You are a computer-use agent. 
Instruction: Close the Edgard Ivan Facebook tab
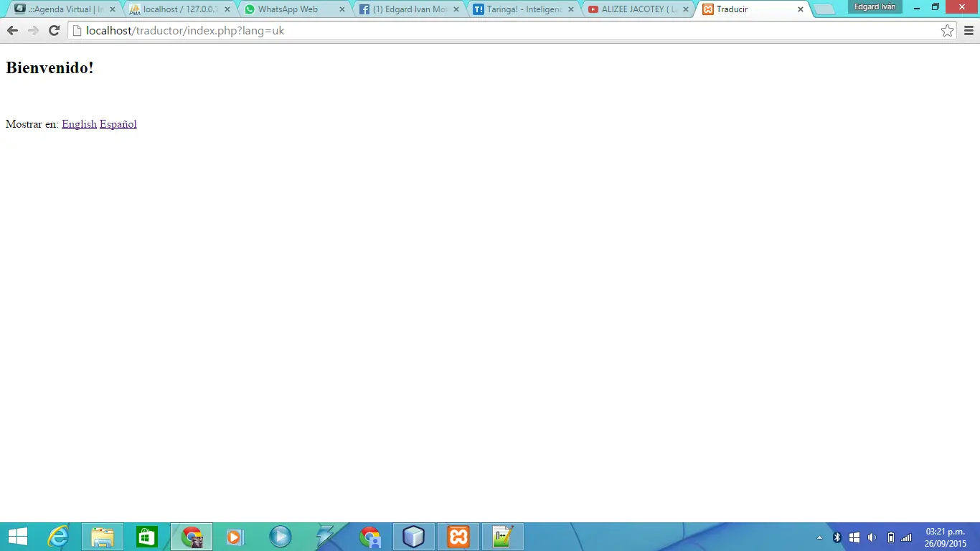(x=456, y=9)
